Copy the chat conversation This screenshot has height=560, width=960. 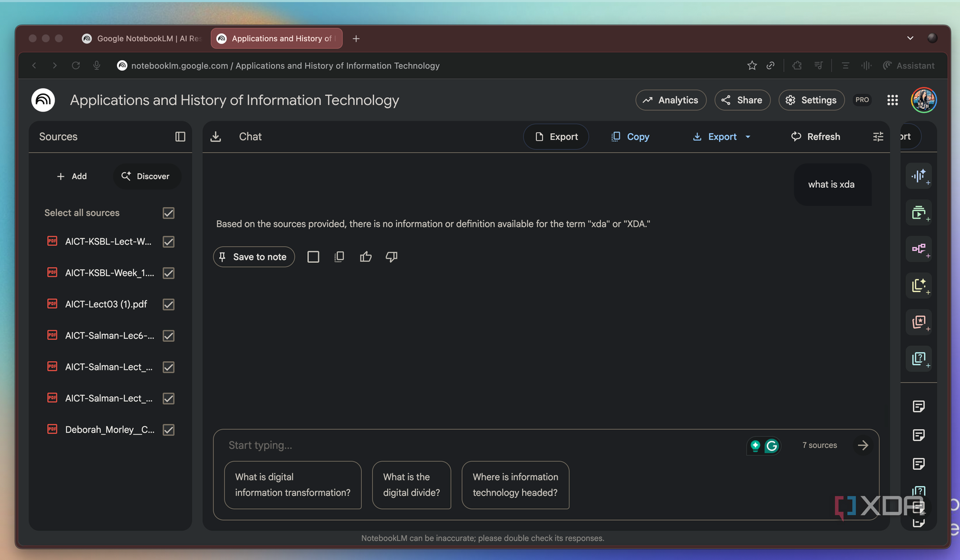(x=630, y=137)
